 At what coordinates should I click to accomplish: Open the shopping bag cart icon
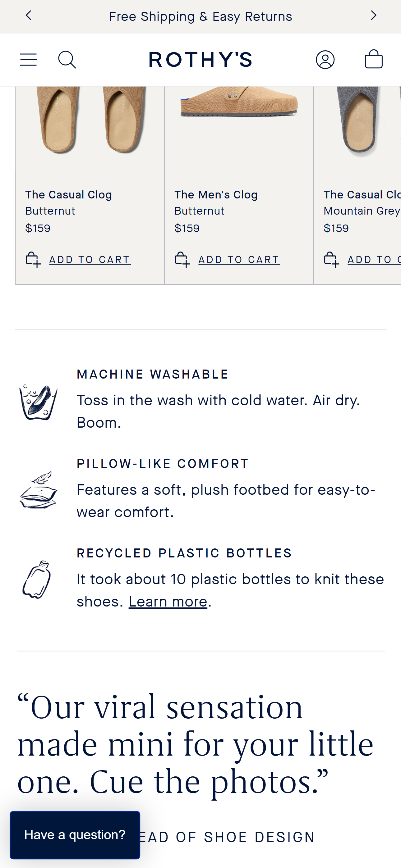(x=373, y=59)
